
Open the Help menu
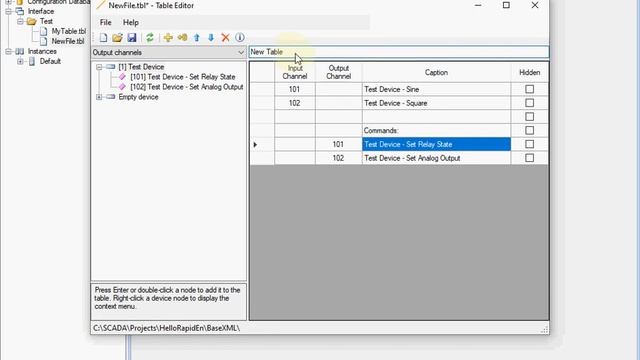(131, 22)
